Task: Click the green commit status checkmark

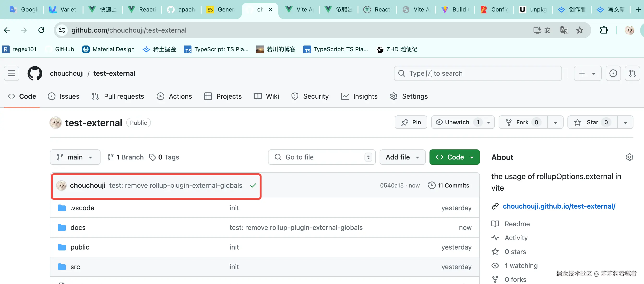Action: 253,185
